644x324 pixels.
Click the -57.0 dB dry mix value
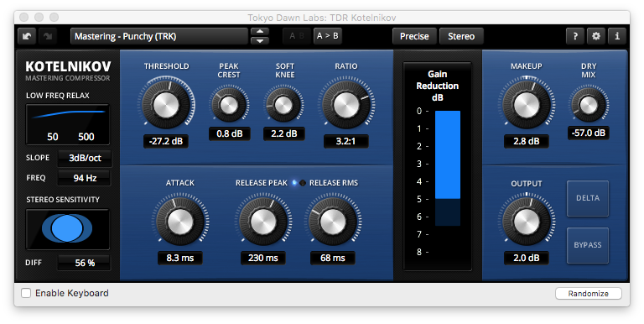[589, 133]
